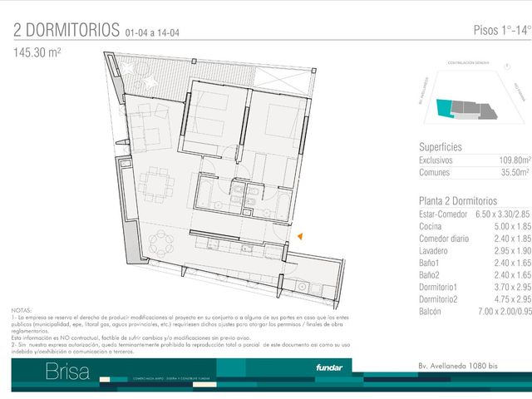Viewport: 532px width, 399px height.
Task: Click the teal highlighted unit in location map
Action: coord(444,108)
